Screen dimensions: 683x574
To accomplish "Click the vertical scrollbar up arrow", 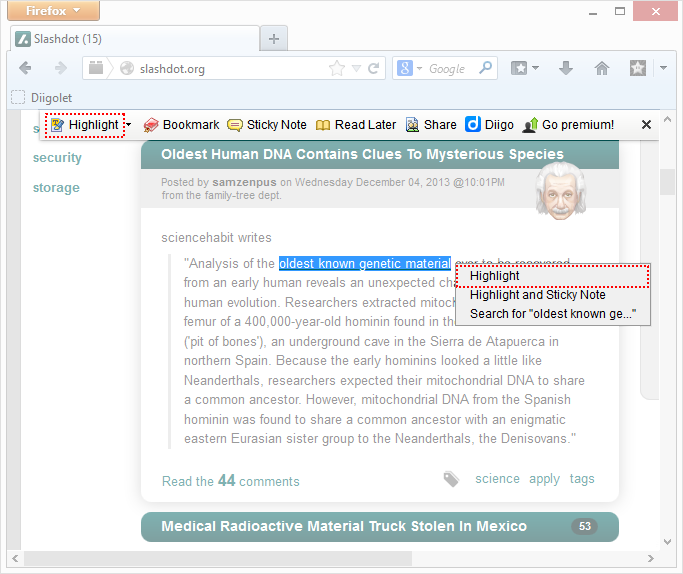I will point(667,119).
